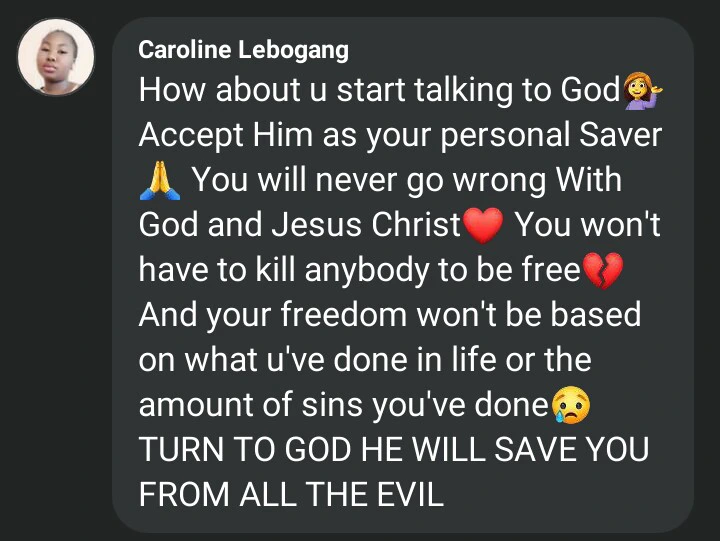Click the phrase 'How about u start talking'
720x541 pixels.
coord(326,90)
